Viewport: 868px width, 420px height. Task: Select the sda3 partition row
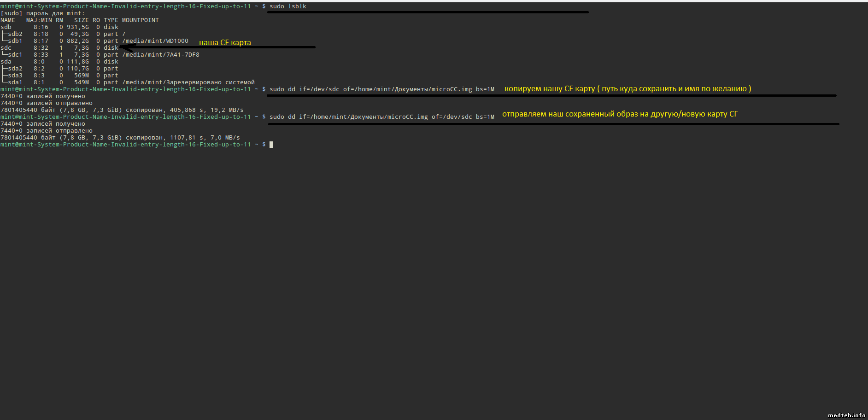15,76
